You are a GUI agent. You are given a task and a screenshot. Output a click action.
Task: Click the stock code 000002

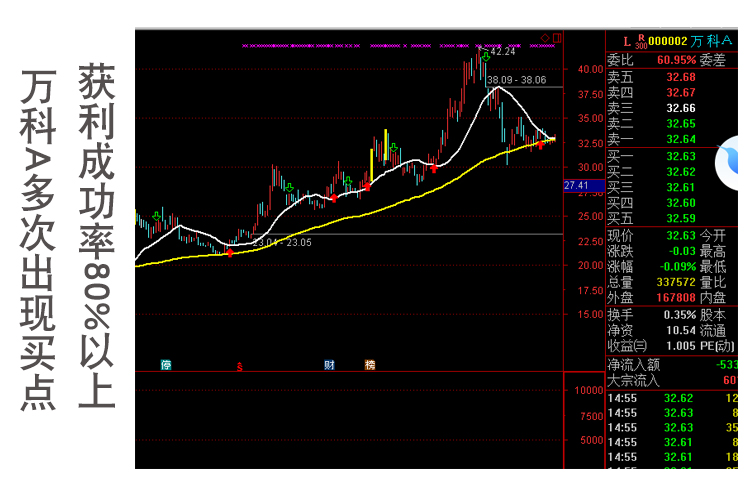[668, 41]
